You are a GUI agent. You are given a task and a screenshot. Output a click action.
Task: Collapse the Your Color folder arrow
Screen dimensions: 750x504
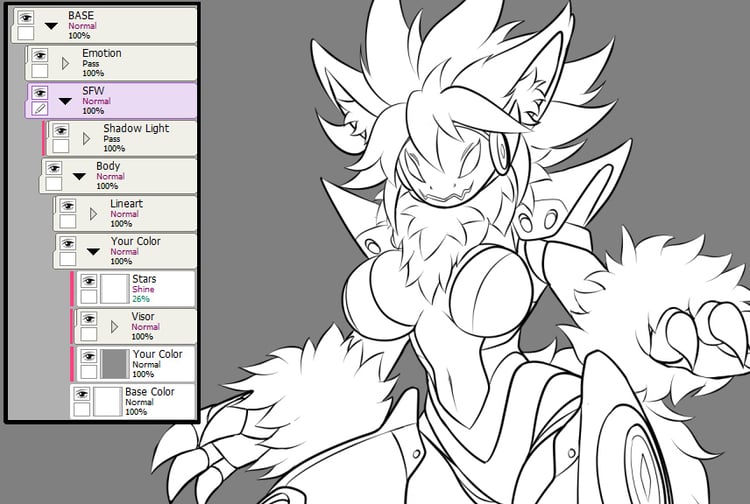coord(93,252)
